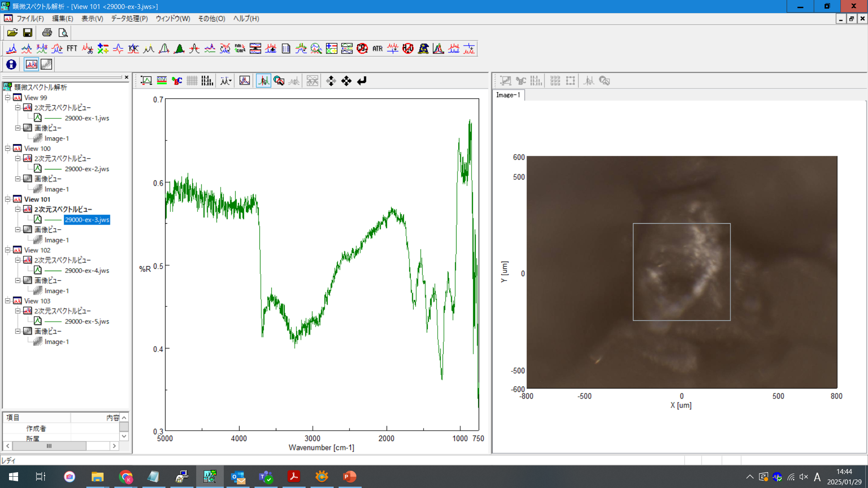Open the その他(O) menu
The image size is (868, 488).
tap(212, 19)
